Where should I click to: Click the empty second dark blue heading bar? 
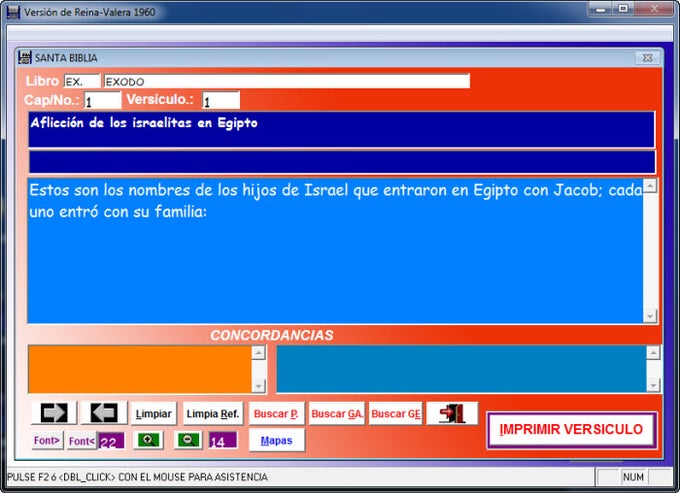point(342,162)
